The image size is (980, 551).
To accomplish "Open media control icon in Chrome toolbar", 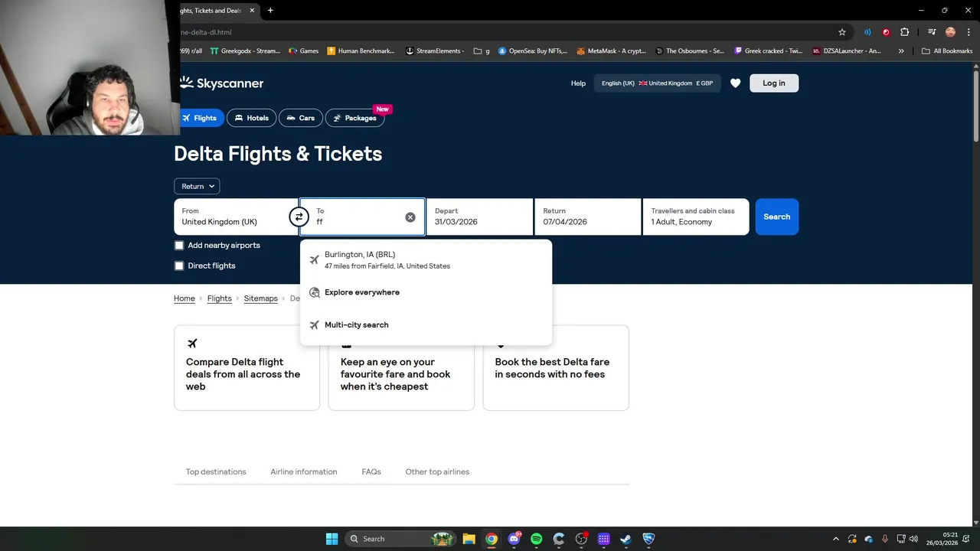I will [x=932, y=32].
